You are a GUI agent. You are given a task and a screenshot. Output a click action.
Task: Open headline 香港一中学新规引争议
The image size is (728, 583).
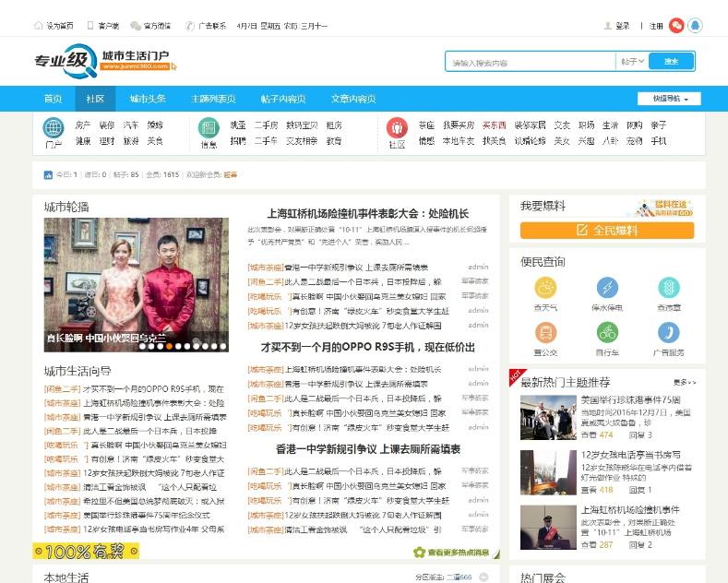pos(368,449)
